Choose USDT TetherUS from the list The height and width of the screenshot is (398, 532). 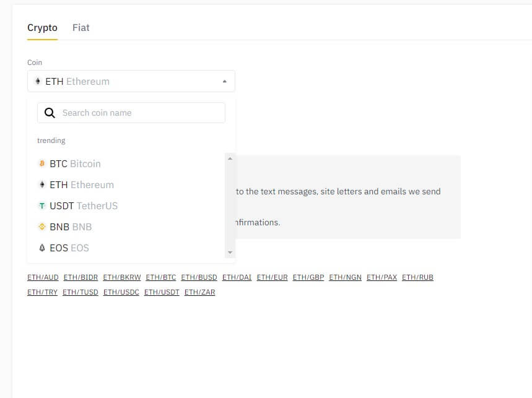coord(84,206)
